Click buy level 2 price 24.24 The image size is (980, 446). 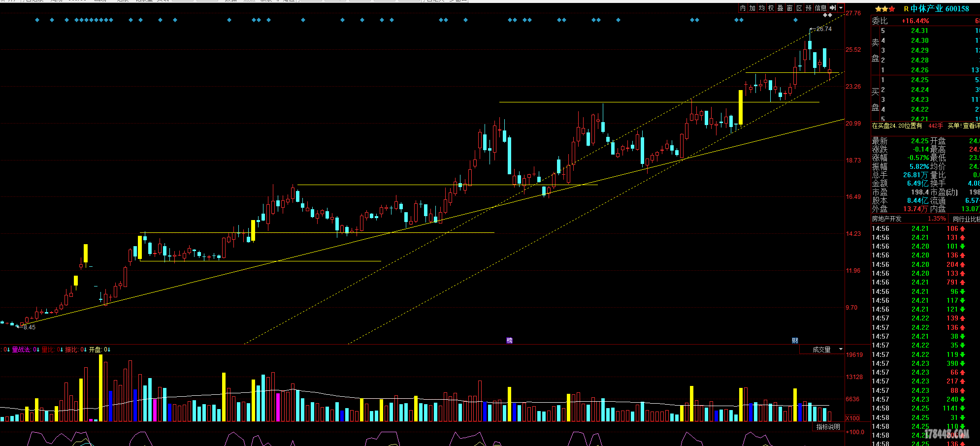tap(920, 90)
